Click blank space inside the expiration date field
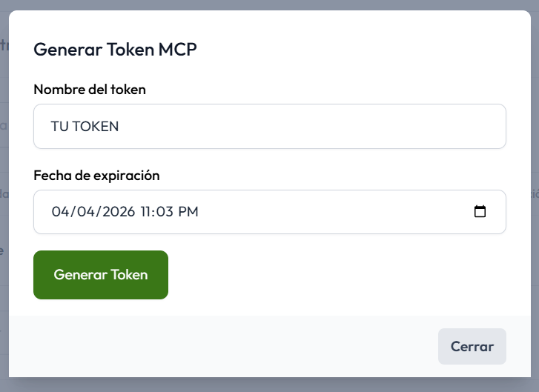Screen dimensions: 539x392 (x=334, y=212)
